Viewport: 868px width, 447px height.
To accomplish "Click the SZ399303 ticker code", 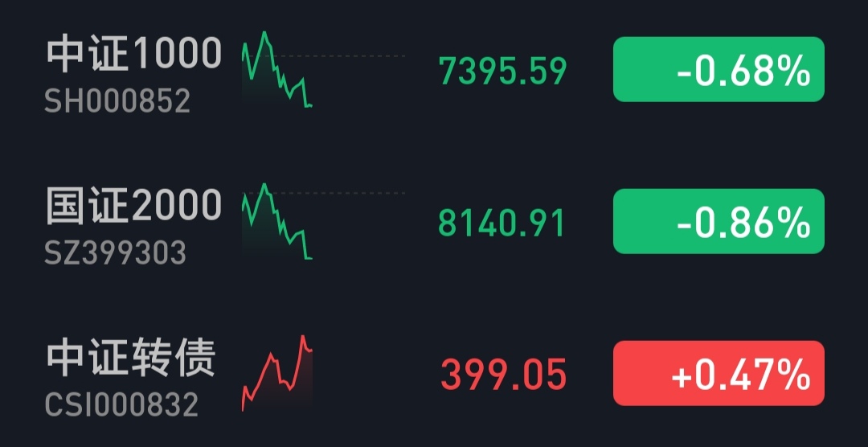I will [x=116, y=253].
